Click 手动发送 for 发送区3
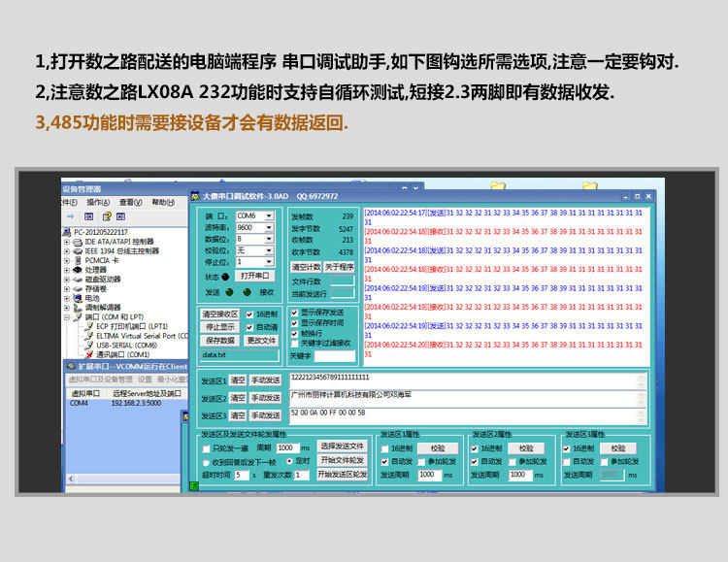The width and height of the screenshot is (728, 562). click(x=266, y=415)
